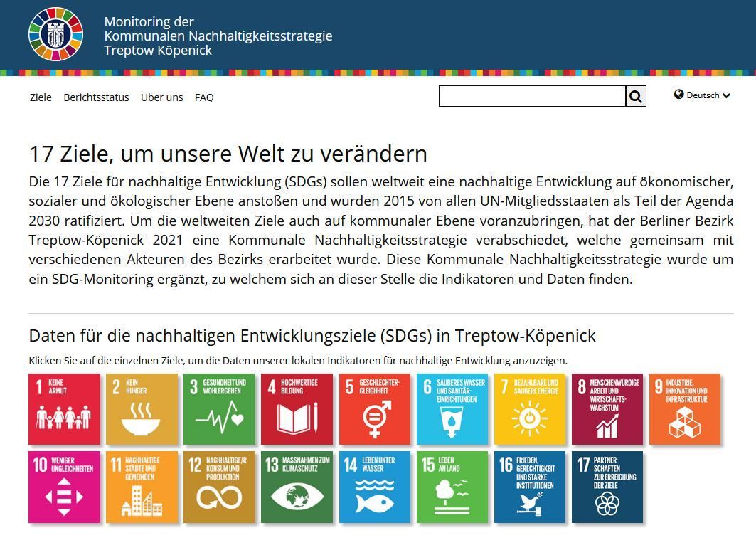Expand the Deutsch language selector
Image resolution: width=756 pixels, height=560 pixels.
point(704,95)
